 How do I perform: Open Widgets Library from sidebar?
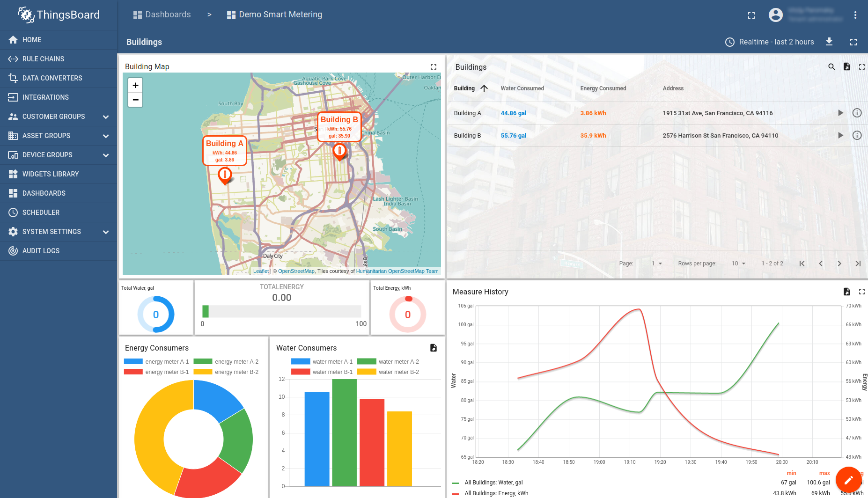click(51, 174)
